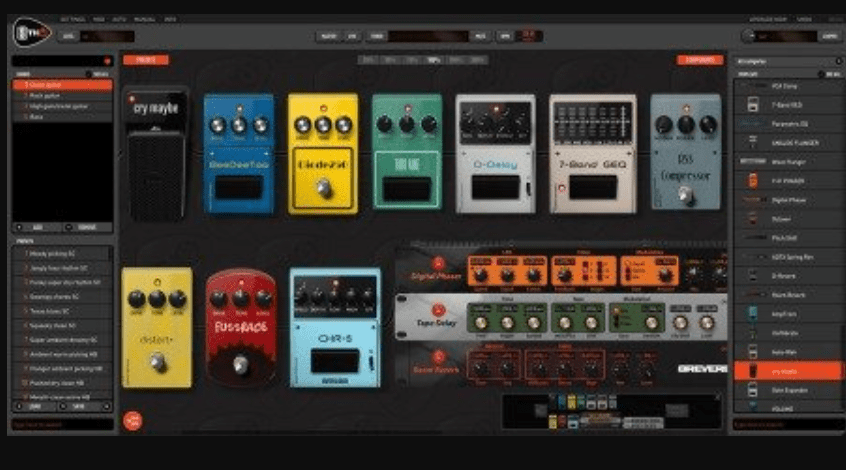Select the orange Fuzz pedal icon in components list
The width and height of the screenshot is (846, 470).
pos(753,180)
